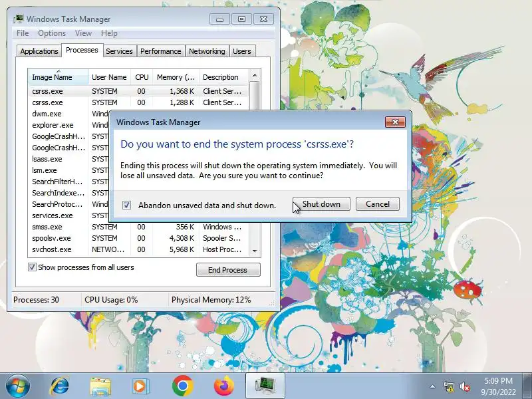Select the spoolsv.exe process

point(138,238)
